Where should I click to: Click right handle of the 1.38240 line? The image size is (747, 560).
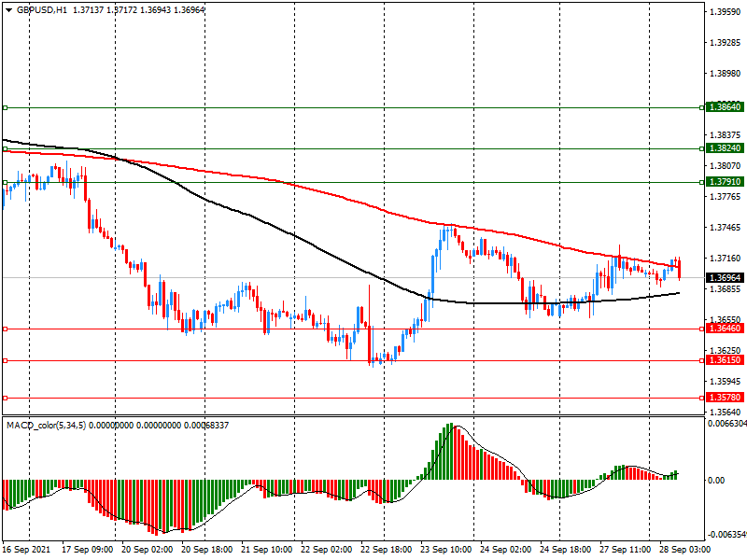click(x=702, y=149)
